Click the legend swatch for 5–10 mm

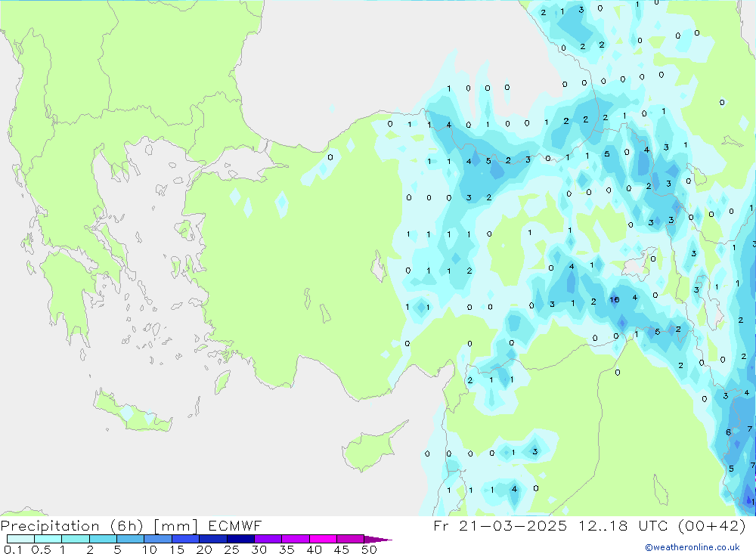(131, 539)
